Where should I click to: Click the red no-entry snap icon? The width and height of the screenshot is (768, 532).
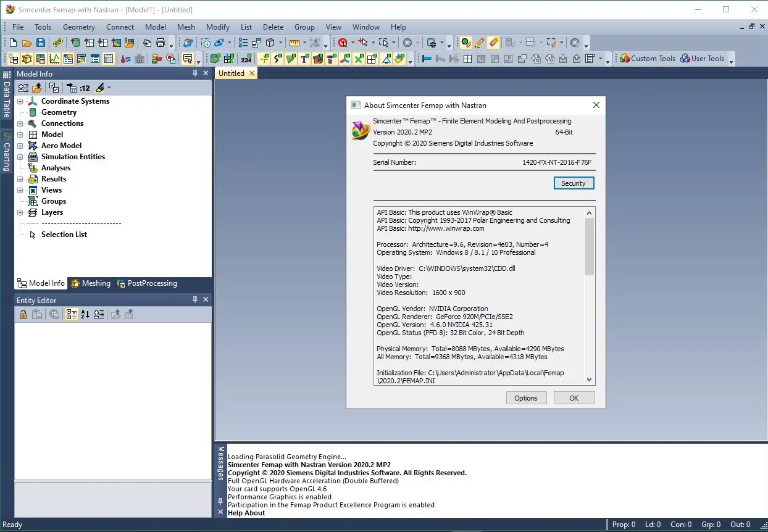(x=342, y=43)
